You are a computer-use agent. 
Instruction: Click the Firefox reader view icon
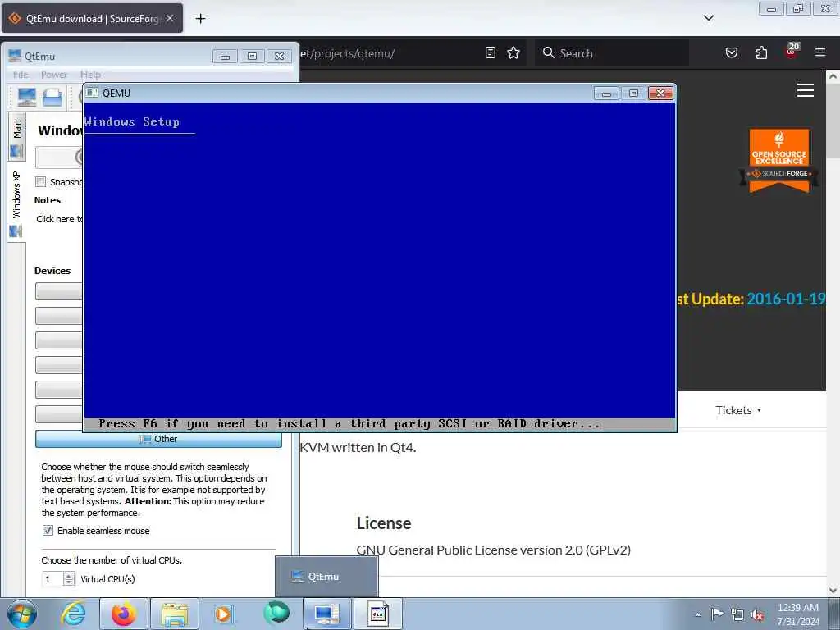point(491,52)
